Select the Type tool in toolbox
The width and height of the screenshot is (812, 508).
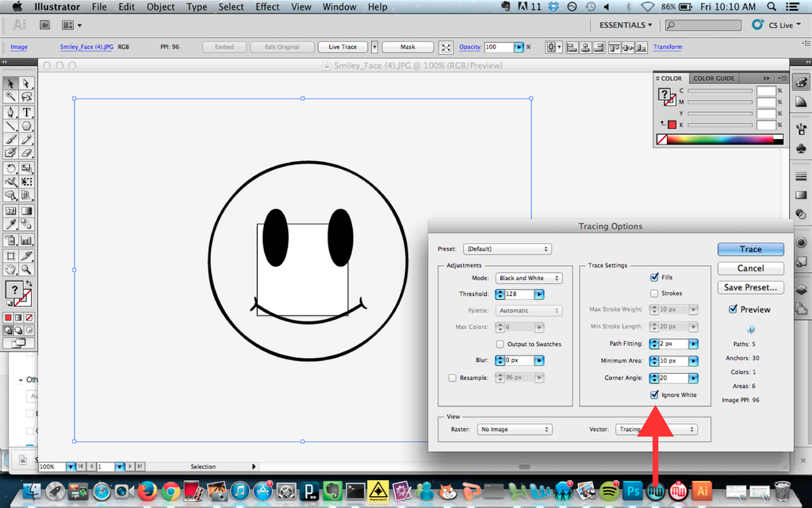tap(26, 112)
